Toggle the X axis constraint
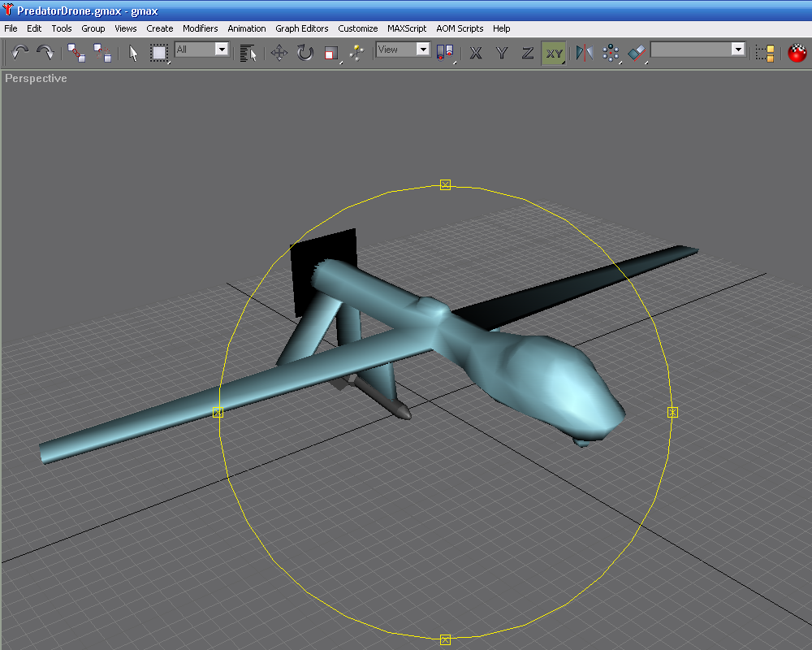Viewport: 812px width, 650px height. [x=475, y=53]
